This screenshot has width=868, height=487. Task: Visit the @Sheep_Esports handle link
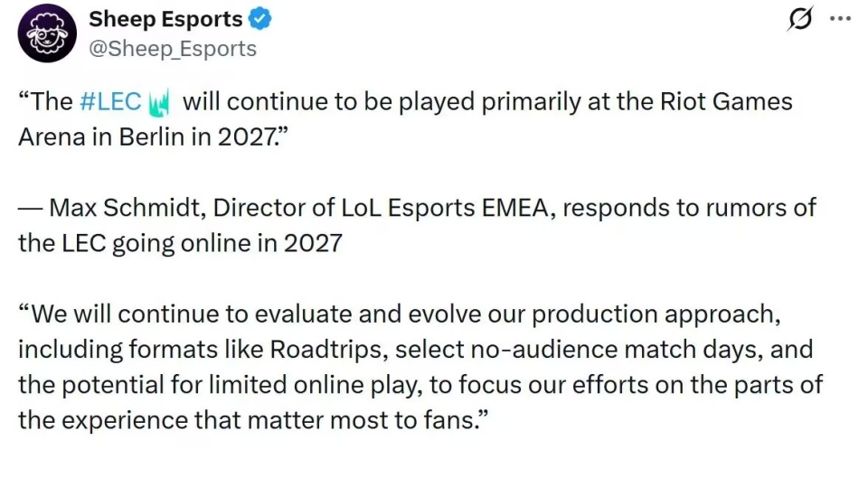click(x=173, y=49)
